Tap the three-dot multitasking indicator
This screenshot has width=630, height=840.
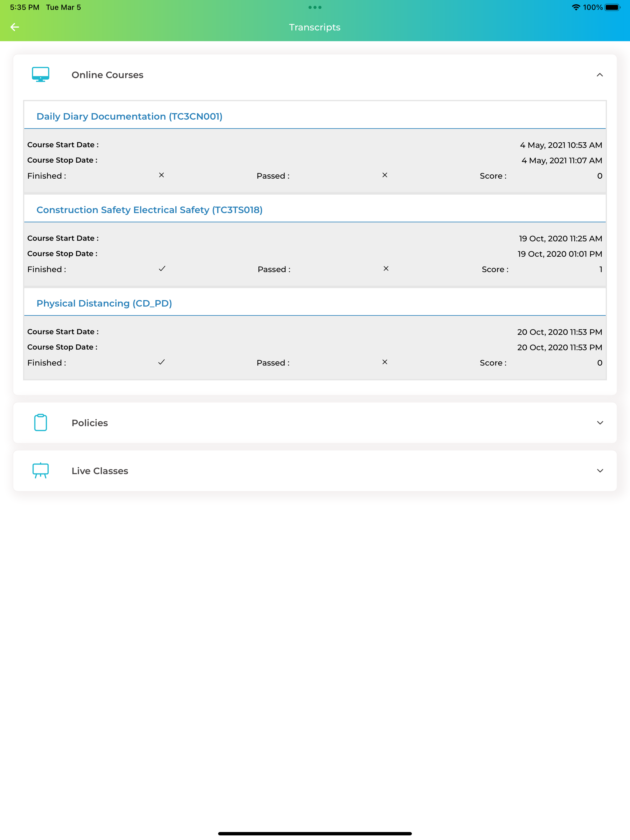tap(315, 7)
